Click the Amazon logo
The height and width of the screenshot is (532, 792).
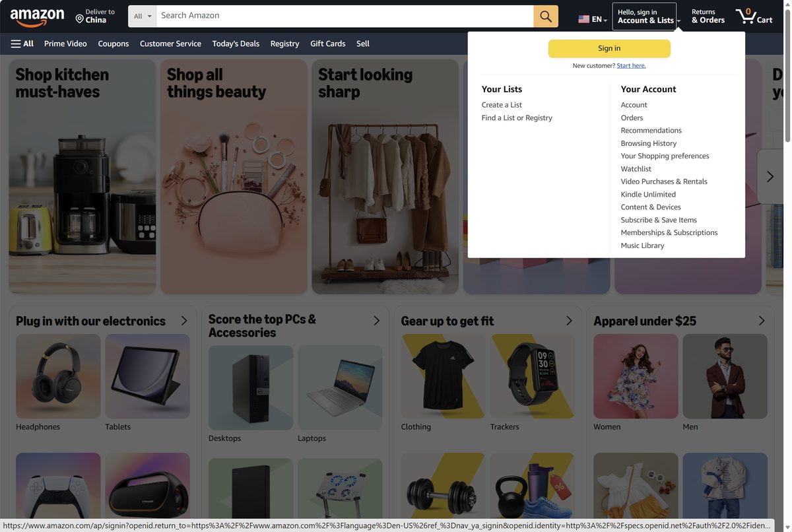[38, 17]
